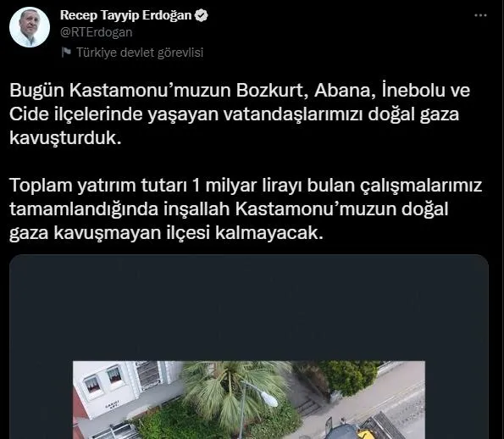Click the Türkiye devlet görevlisi label
The height and width of the screenshot is (439, 504).
140,53
